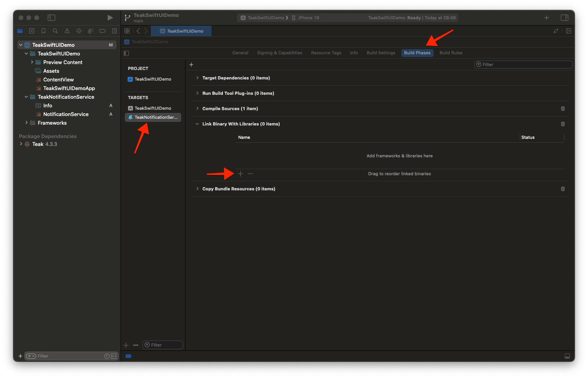Collapse the TeakNotificationService folder
Viewport: 588px width, 378px height.
pyautogui.click(x=26, y=97)
